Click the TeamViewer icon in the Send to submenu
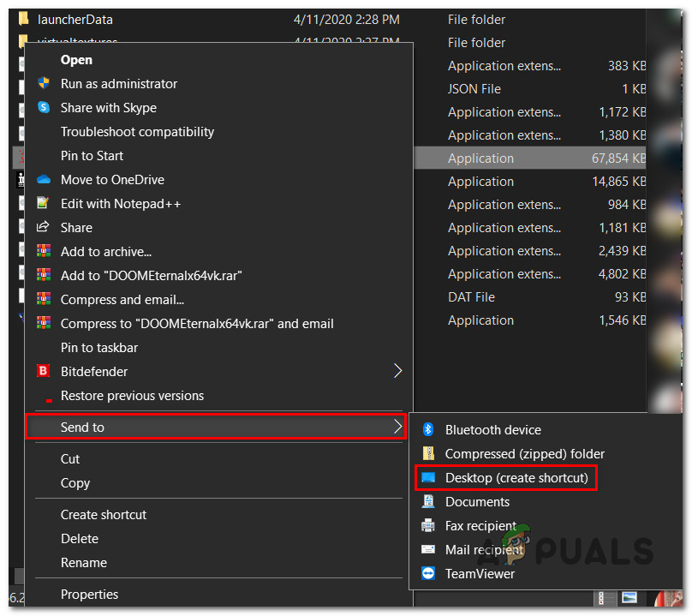692x616 pixels. click(428, 574)
